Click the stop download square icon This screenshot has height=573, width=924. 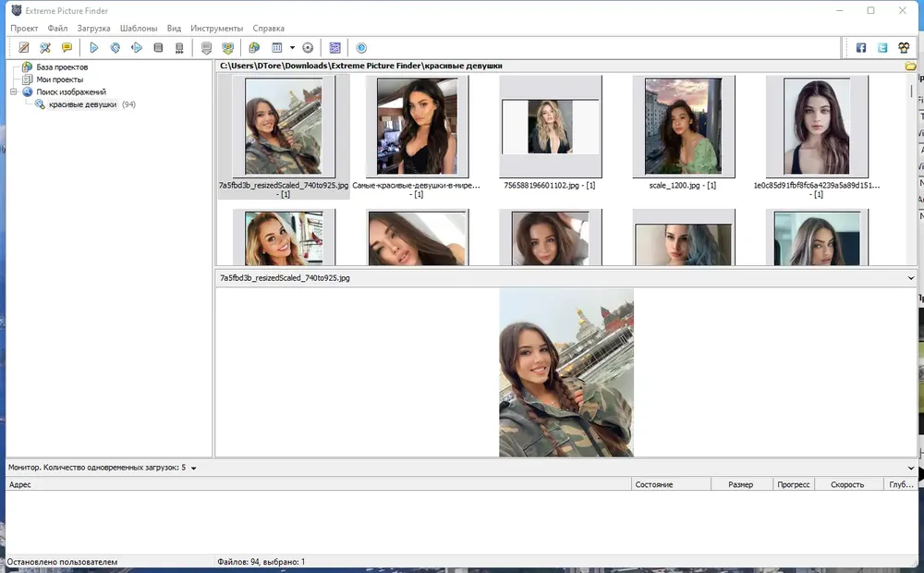pos(158,48)
